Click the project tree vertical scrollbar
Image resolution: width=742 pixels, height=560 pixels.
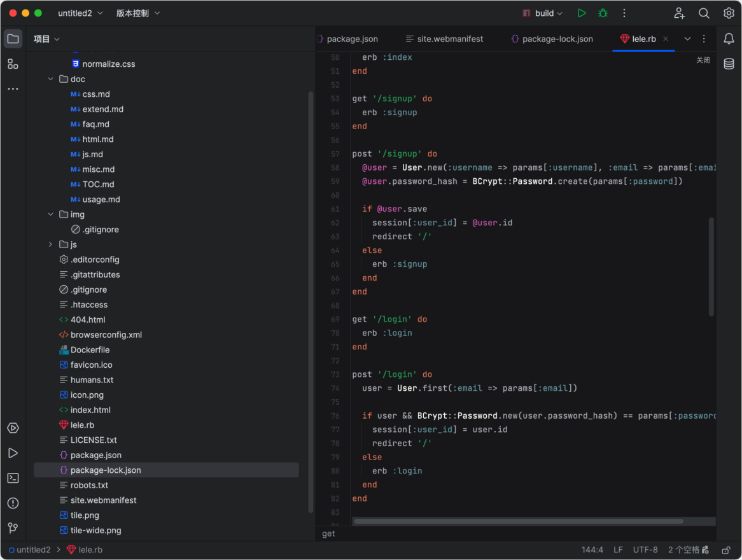point(311,302)
